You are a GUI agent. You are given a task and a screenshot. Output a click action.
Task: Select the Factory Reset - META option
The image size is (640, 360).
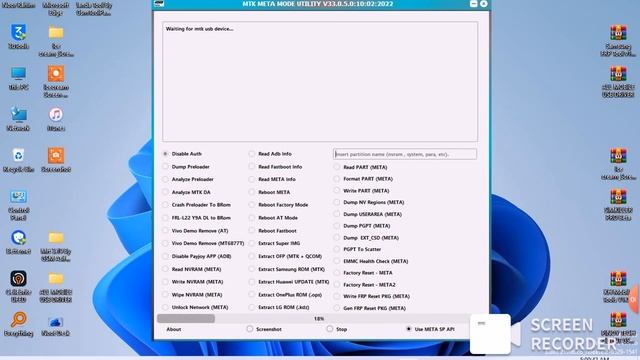[363, 273]
